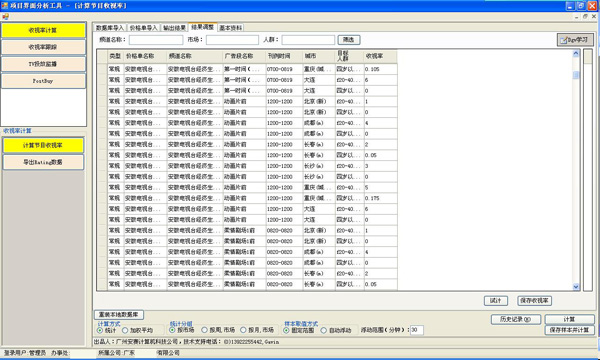The image size is (600, 360).
Task: Open the 输出结果 tab
Action: (174, 28)
